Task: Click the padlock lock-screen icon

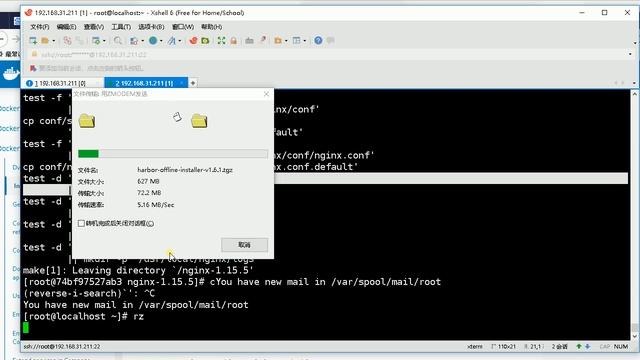Action: 233,40
